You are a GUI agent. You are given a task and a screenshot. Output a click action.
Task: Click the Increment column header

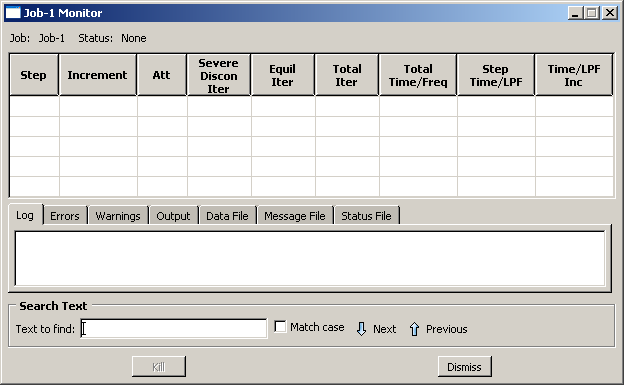(98, 75)
